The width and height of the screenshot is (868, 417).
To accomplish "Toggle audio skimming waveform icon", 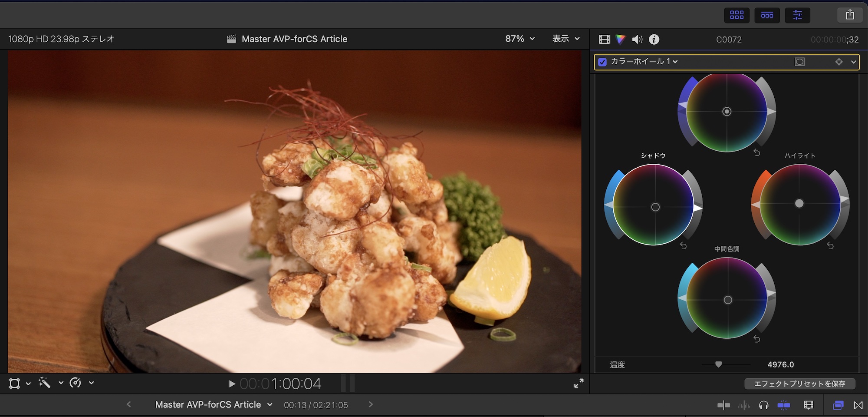I will (x=744, y=405).
